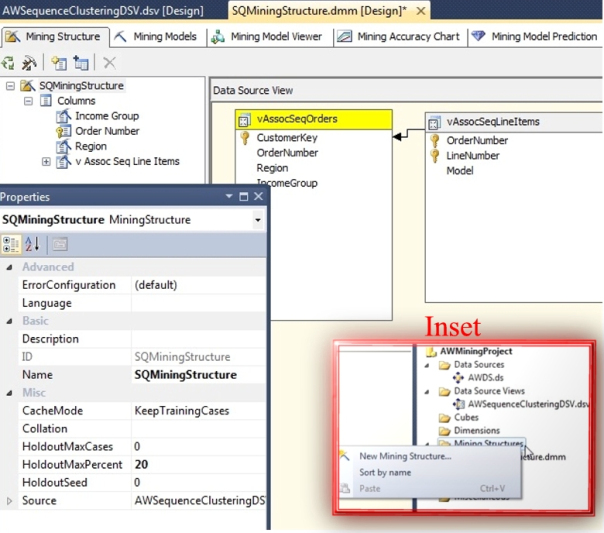Collapse the Basic property category
Viewport: 604px width, 533px height.
coord(9,321)
